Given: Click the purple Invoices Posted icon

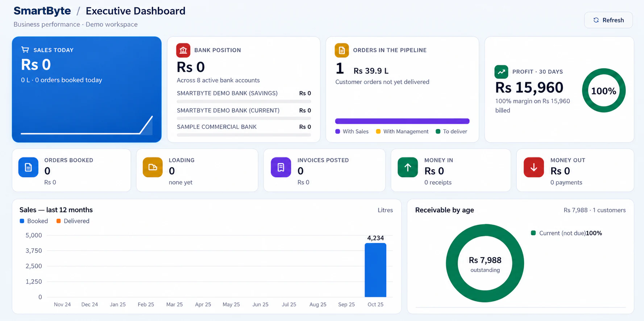Looking at the screenshot, I should pyautogui.click(x=281, y=167).
